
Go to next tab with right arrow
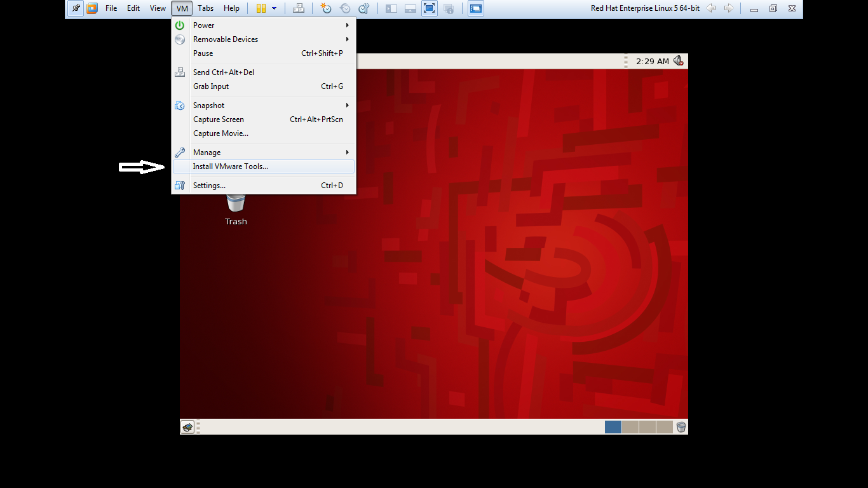(729, 8)
